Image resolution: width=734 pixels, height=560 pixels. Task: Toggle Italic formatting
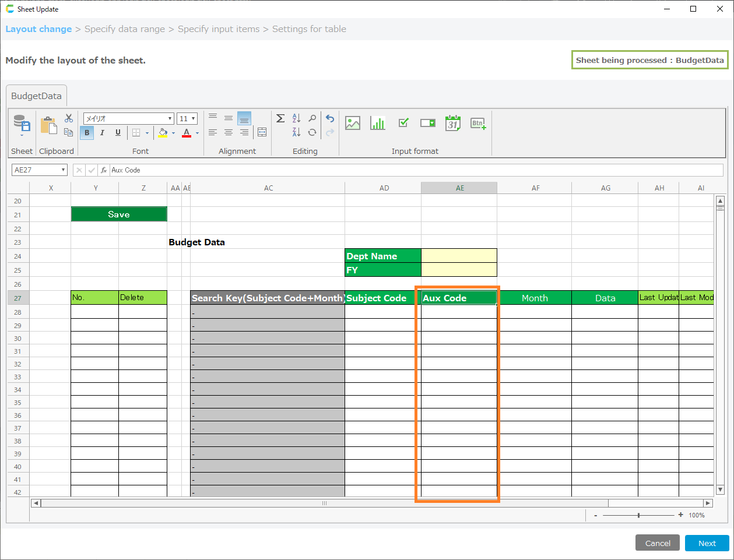click(x=102, y=133)
